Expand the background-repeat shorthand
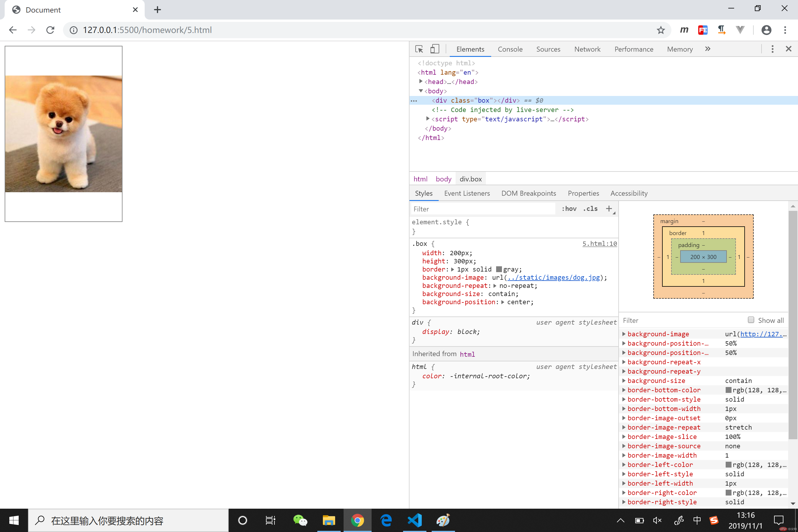The width and height of the screenshot is (798, 532). pyautogui.click(x=495, y=286)
